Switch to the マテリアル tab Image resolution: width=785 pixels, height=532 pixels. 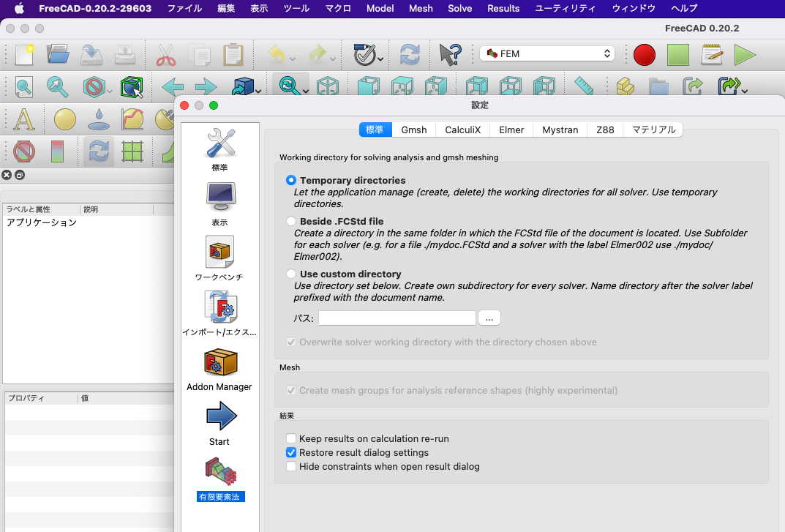pyautogui.click(x=653, y=130)
